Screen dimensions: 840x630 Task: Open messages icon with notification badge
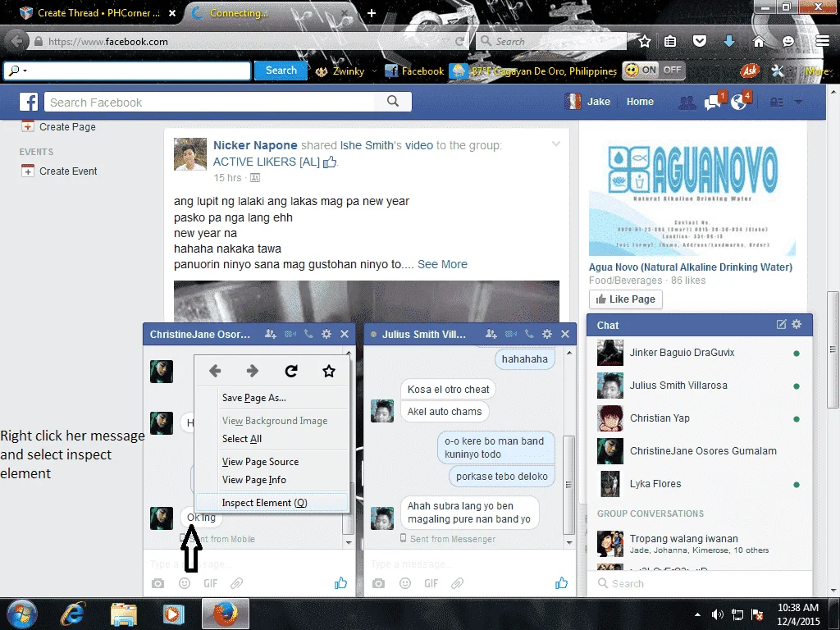(x=713, y=102)
